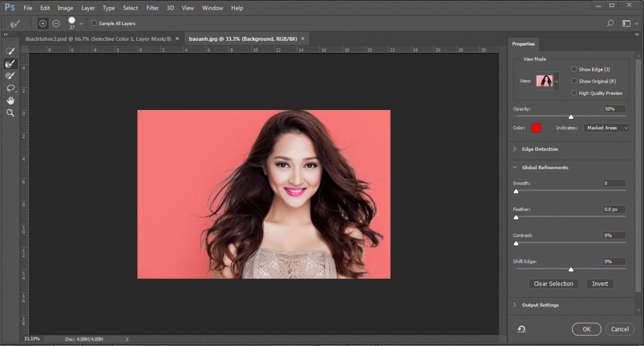Expand the Output Settings section
The width and height of the screenshot is (644, 346).
pos(540,305)
